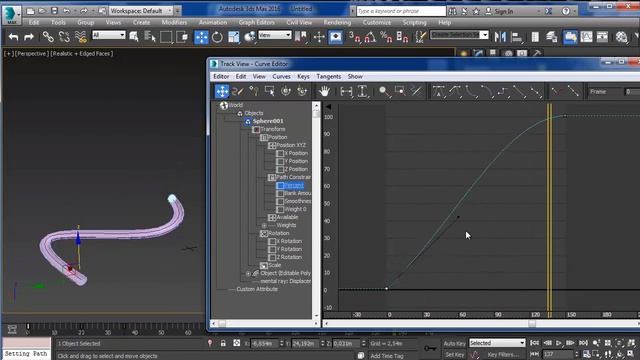Image resolution: width=640 pixels, height=360 pixels.
Task: Go to the end frame
Action: 583,343
